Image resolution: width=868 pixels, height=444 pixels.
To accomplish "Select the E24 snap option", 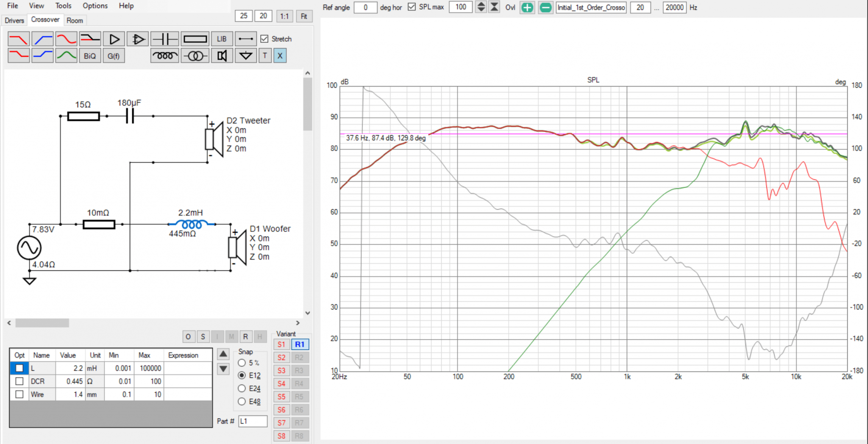I will pyautogui.click(x=242, y=388).
